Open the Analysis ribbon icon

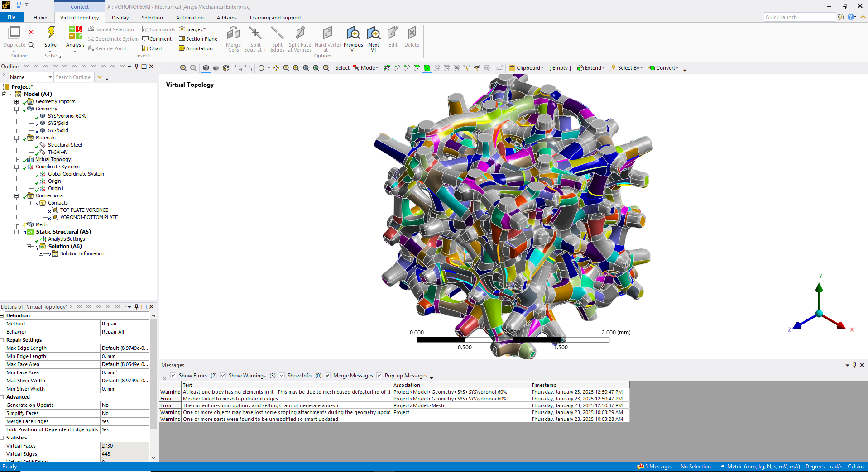click(x=75, y=33)
